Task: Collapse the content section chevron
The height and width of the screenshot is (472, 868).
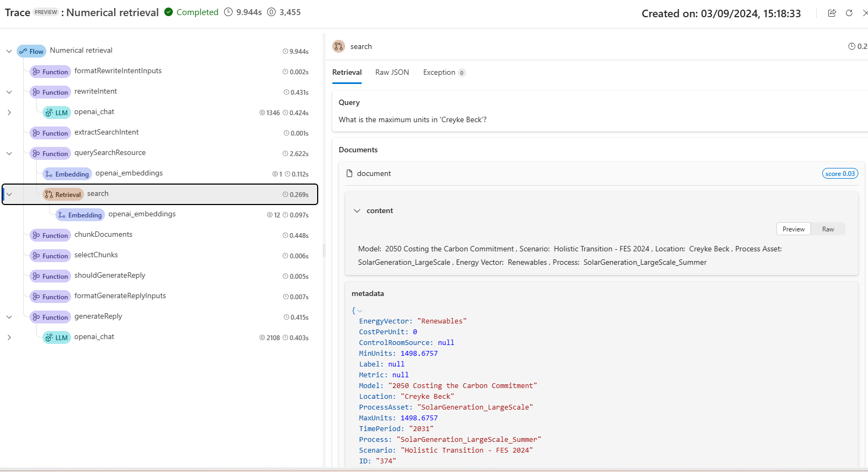Action: point(356,210)
